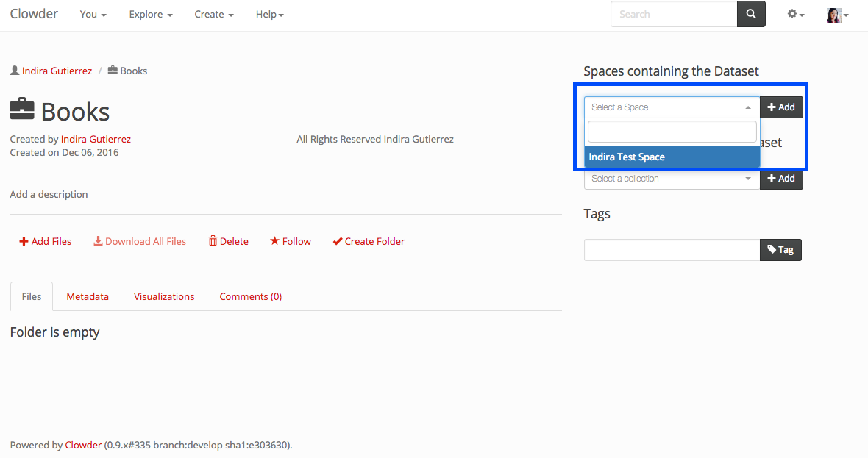Switch to the Visualizations tab
The image size is (868, 458).
164,296
